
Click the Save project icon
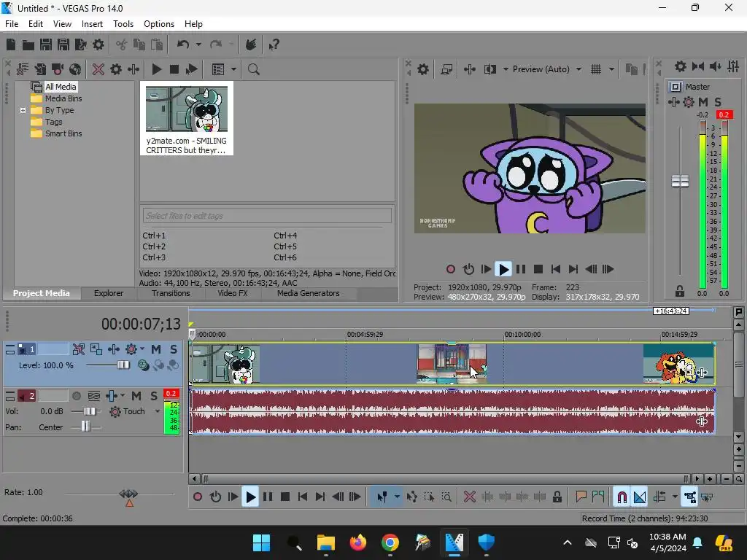pyautogui.click(x=46, y=44)
